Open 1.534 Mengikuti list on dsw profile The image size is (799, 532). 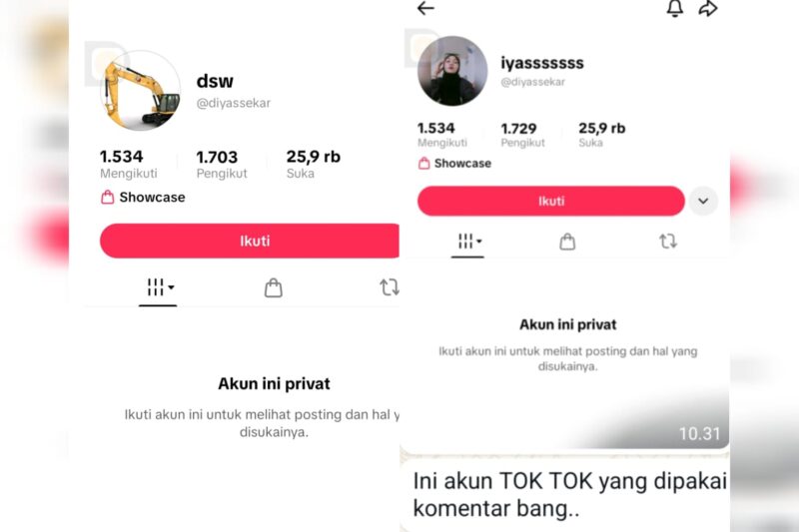pos(129,164)
